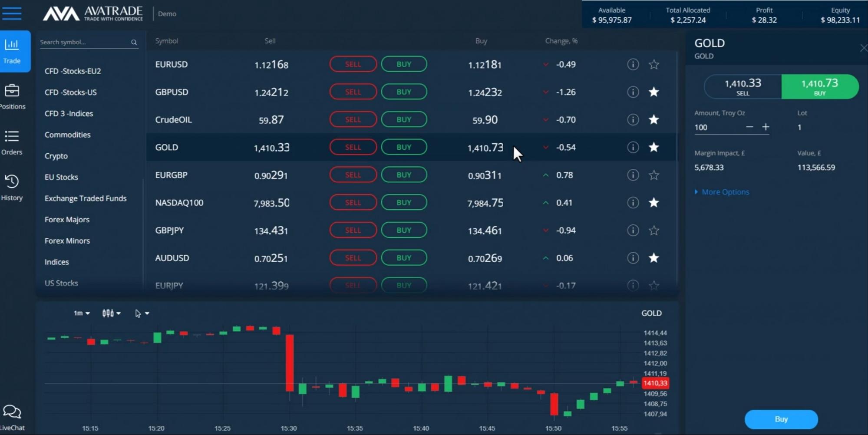Click BUY button for GOLD row
Image resolution: width=868 pixels, height=435 pixels.
click(404, 147)
